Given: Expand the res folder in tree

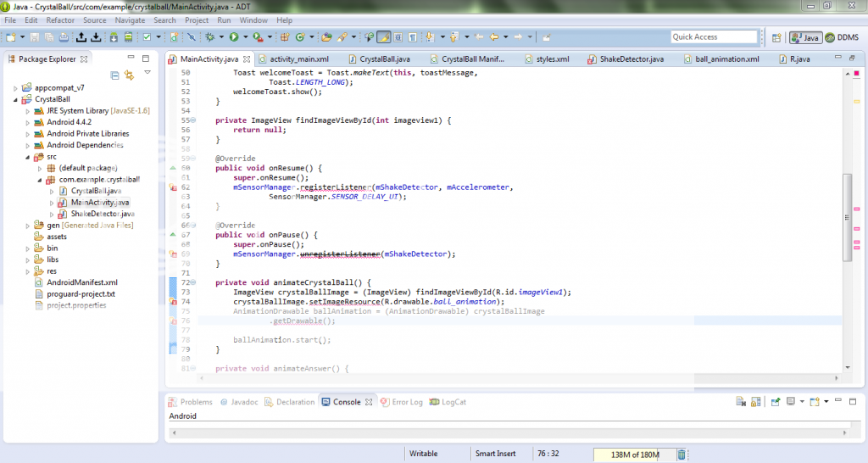Looking at the screenshot, I should click(x=27, y=271).
